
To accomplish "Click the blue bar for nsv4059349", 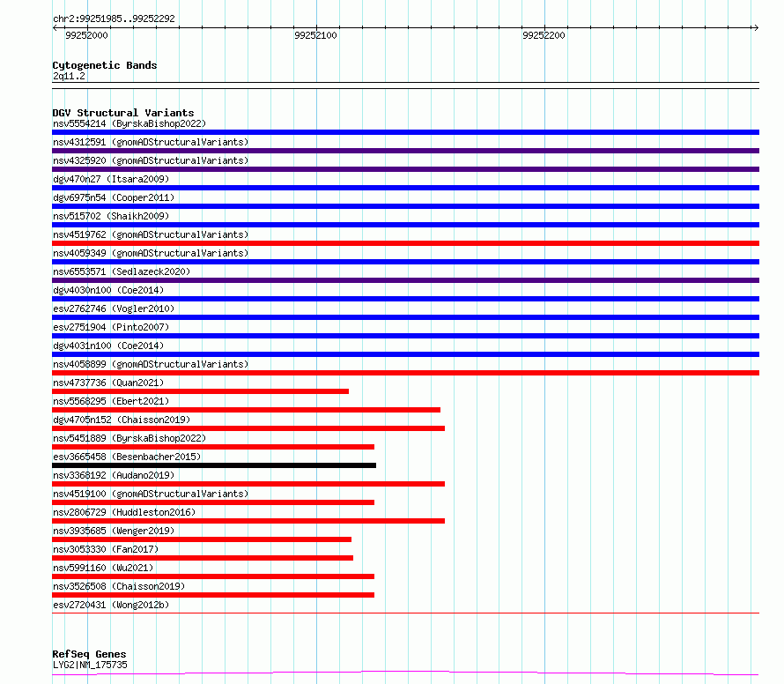I will pos(405,262).
